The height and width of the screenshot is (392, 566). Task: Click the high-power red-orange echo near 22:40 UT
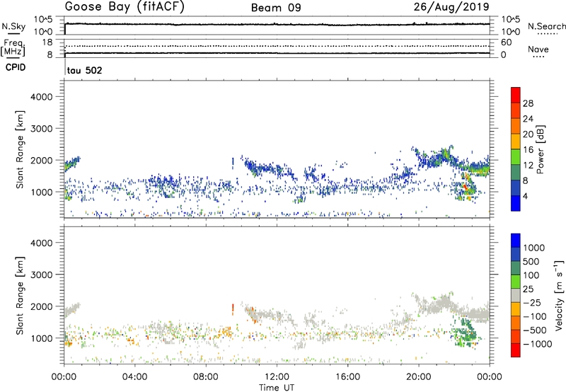coord(466,186)
